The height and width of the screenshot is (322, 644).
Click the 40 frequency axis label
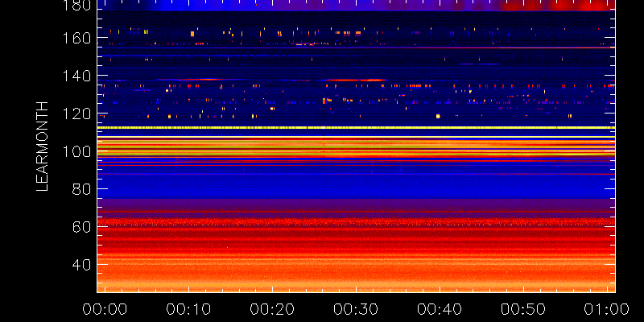point(81,265)
